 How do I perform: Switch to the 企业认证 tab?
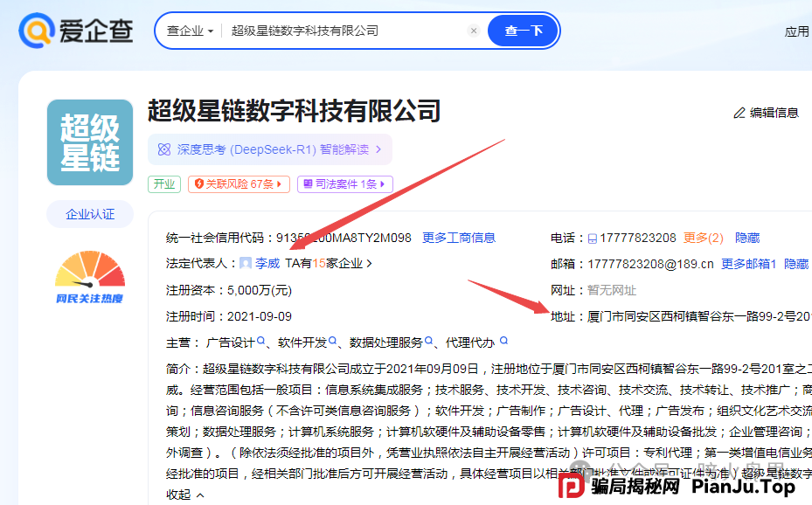pyautogui.click(x=89, y=214)
